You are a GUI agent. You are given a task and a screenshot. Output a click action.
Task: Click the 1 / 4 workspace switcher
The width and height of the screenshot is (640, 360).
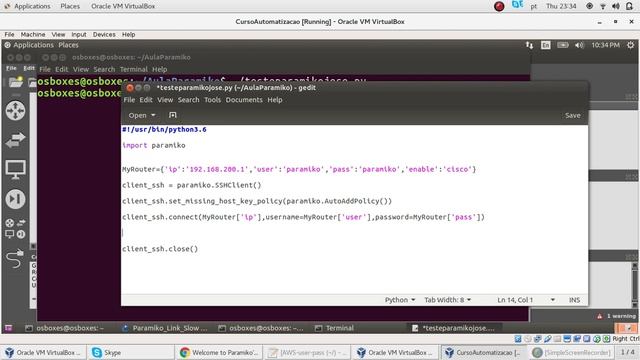(627, 352)
